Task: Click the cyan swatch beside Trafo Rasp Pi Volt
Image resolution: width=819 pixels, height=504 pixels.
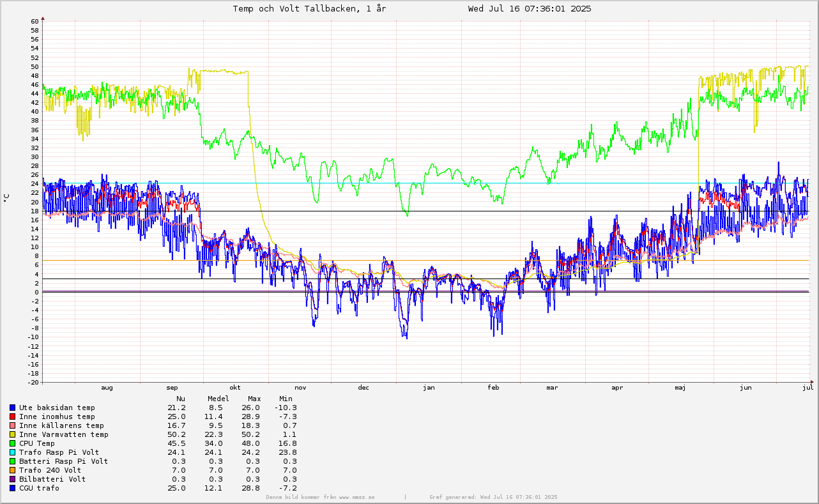Action: click(12, 452)
